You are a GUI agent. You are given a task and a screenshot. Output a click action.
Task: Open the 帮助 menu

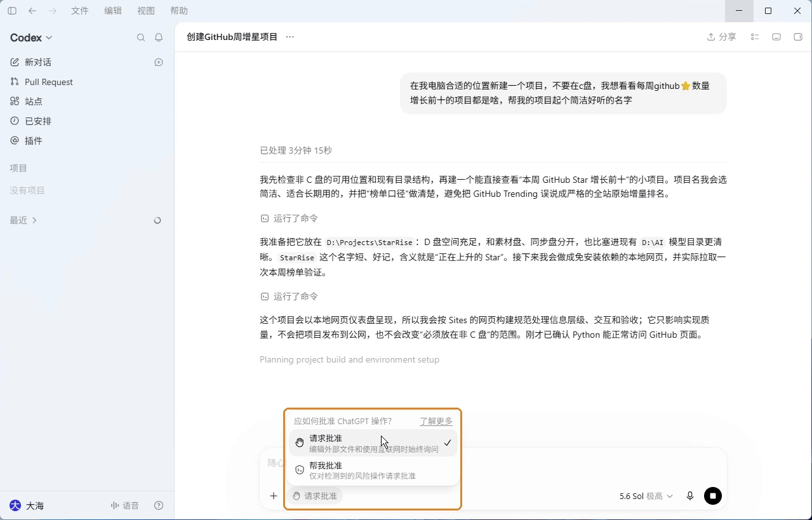(179, 11)
